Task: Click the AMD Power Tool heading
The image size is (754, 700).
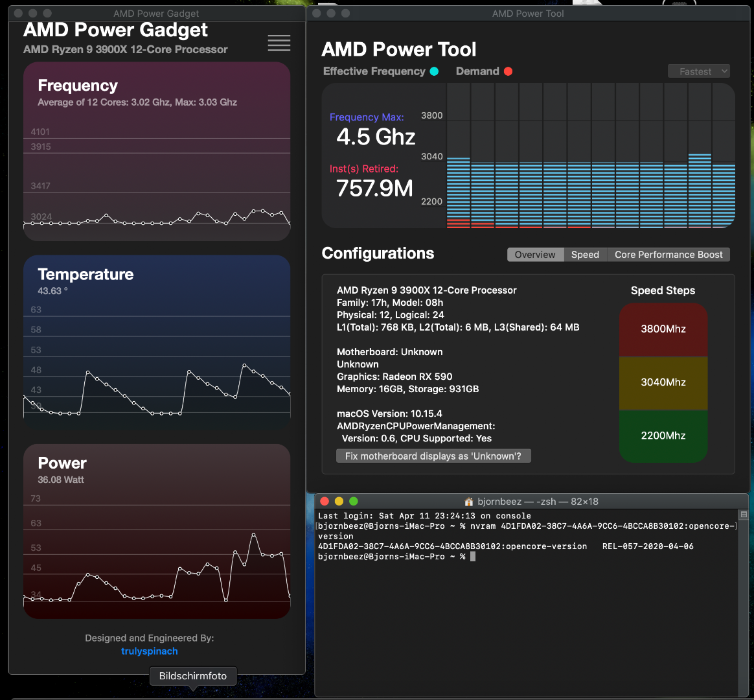Action: [398, 49]
